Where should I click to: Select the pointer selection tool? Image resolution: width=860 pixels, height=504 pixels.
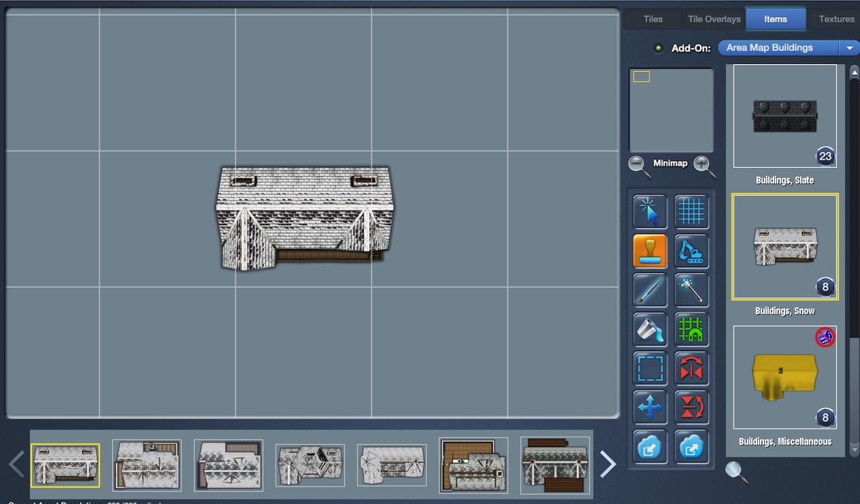(x=650, y=212)
